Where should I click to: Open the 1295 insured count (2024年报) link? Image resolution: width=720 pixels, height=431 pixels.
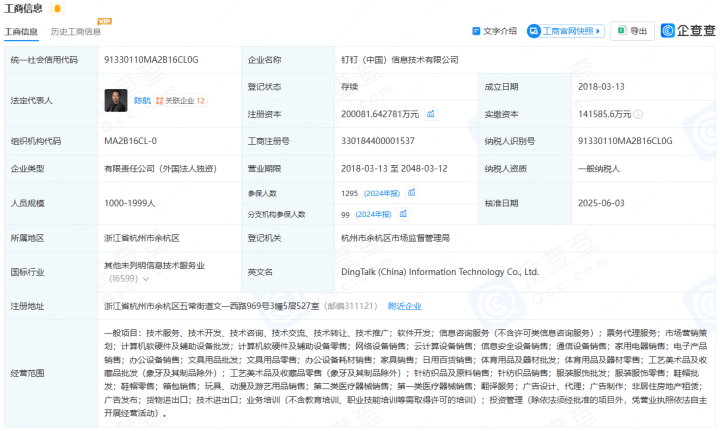coord(382,194)
